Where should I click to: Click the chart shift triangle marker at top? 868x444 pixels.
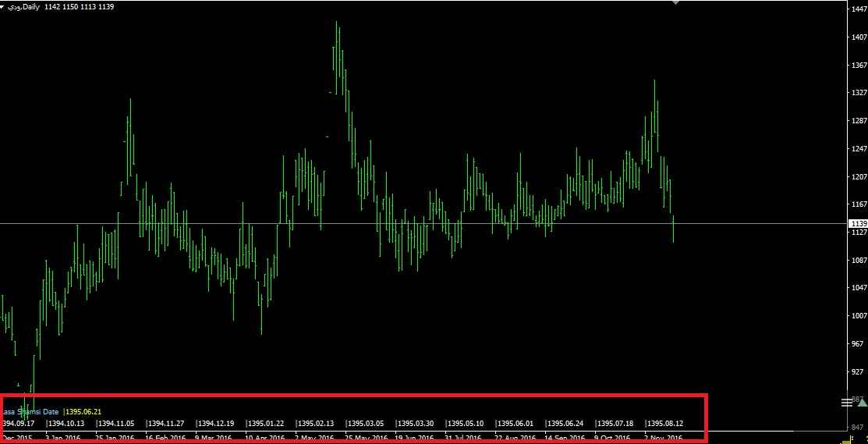(675, 3)
